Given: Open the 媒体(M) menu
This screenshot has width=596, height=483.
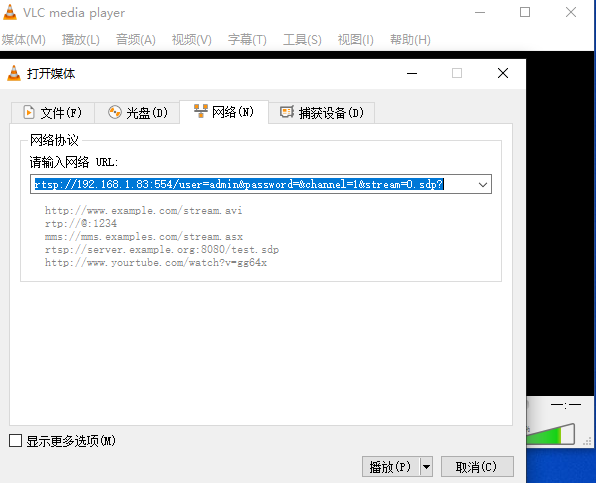Looking at the screenshot, I should point(23,40).
